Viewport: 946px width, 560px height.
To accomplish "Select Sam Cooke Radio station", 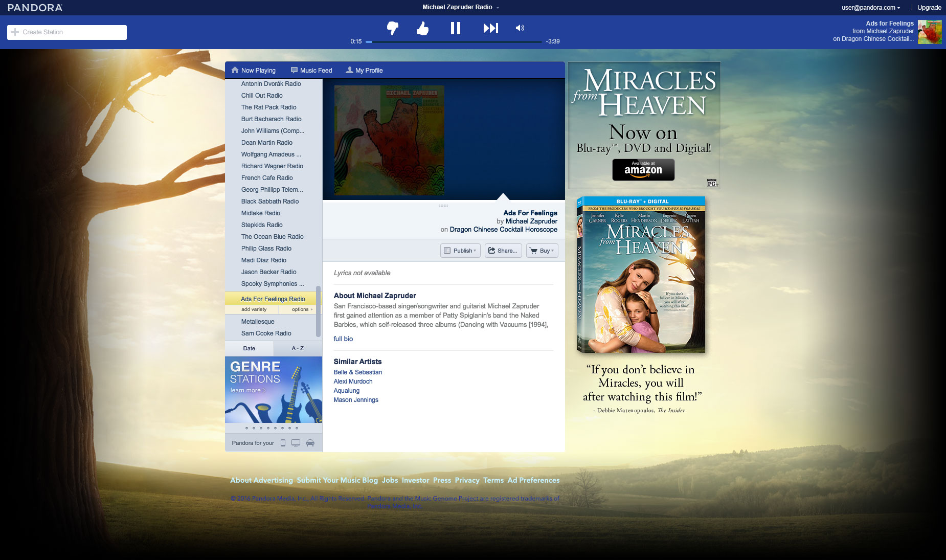I will pos(266,333).
